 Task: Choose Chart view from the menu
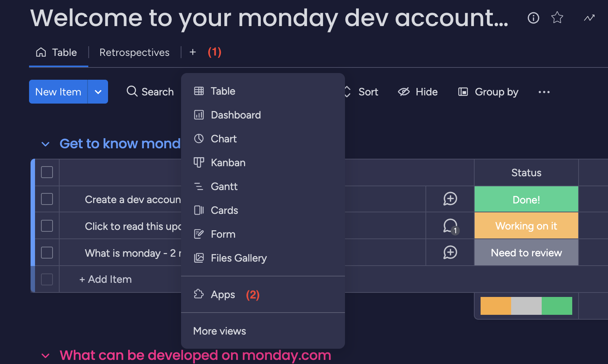point(263,139)
